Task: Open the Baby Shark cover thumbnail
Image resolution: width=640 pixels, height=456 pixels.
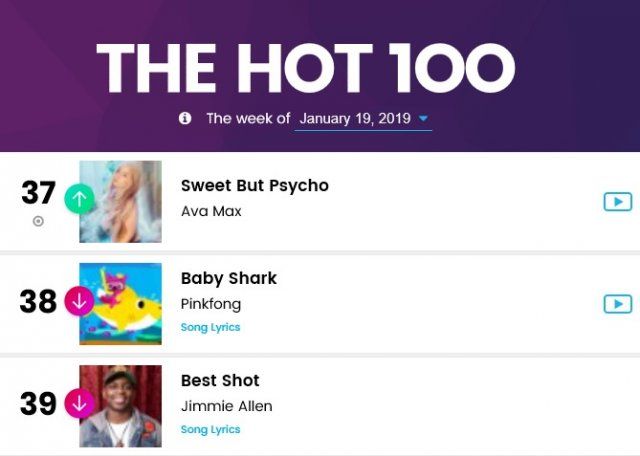Action: tap(120, 304)
